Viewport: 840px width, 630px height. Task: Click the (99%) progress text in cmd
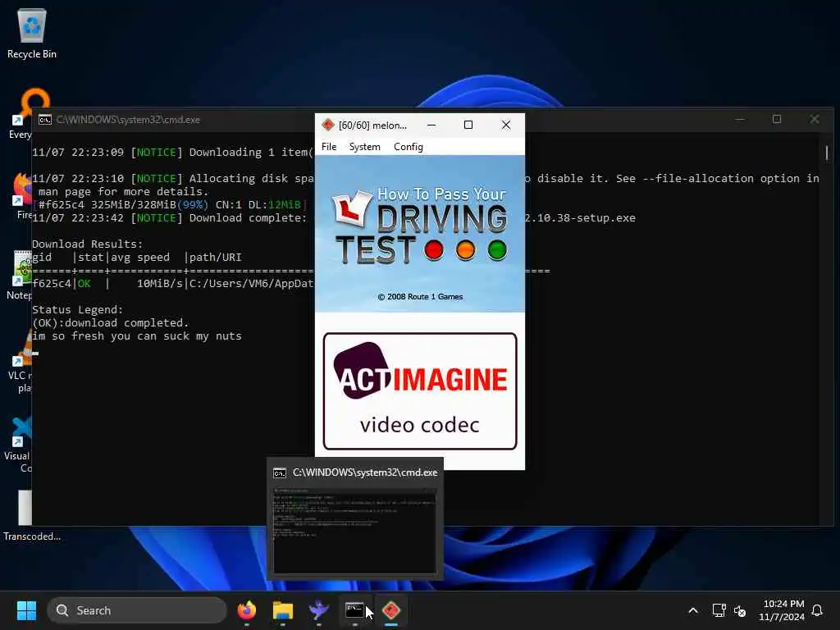click(192, 204)
